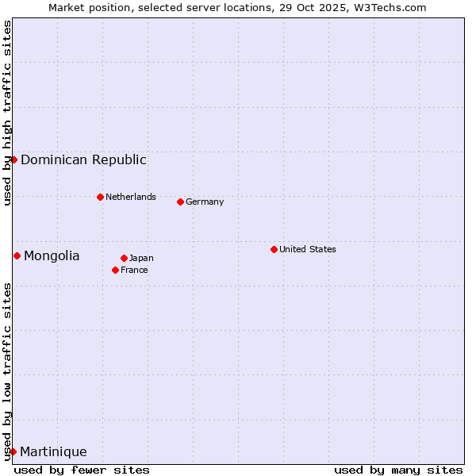Click the Martinique text label

pos(53,451)
